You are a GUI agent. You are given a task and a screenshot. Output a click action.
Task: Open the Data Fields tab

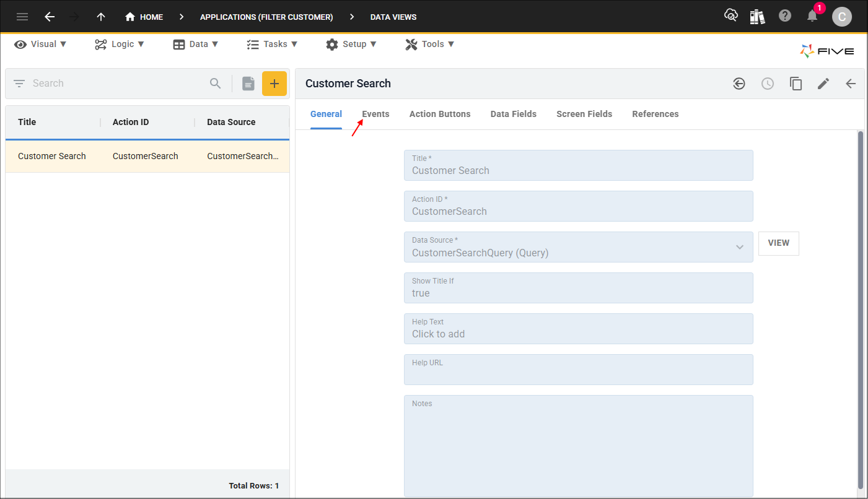(x=514, y=114)
